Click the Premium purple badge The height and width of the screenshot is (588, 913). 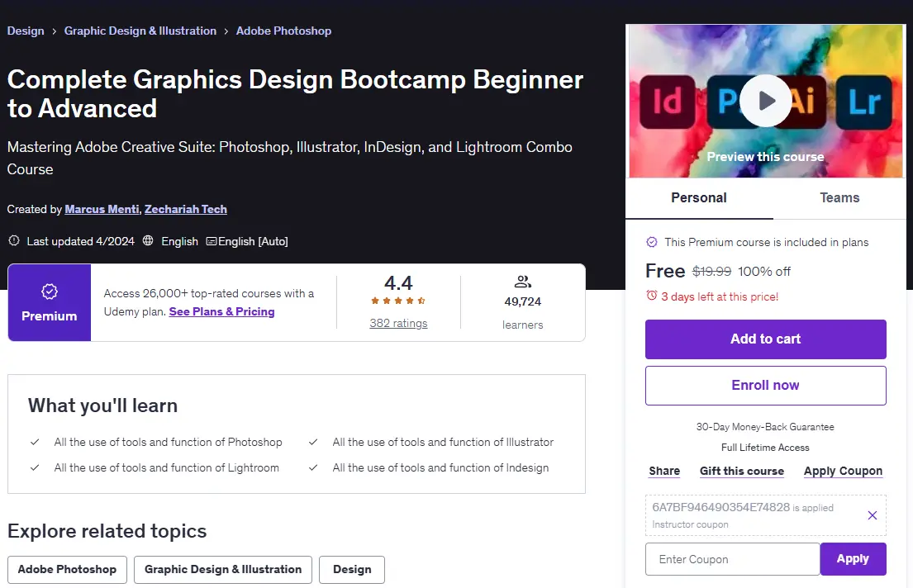pyautogui.click(x=50, y=303)
